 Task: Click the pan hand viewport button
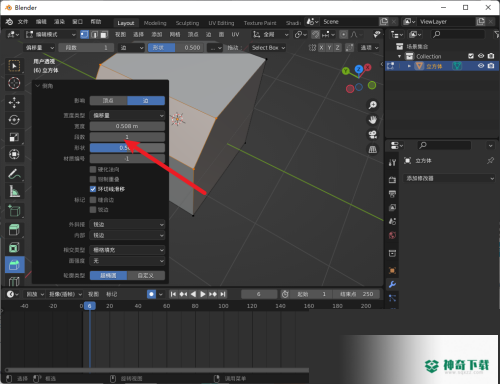coord(372,120)
